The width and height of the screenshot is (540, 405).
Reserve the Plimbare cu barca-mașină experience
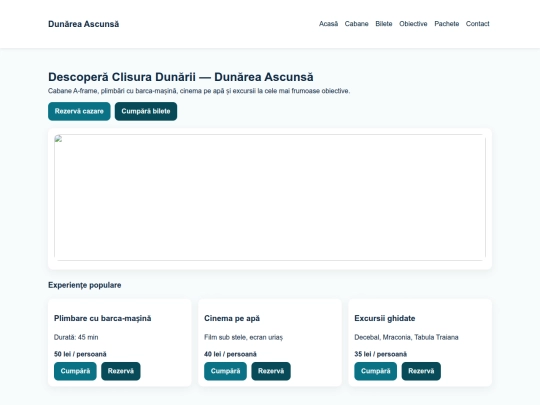pyautogui.click(x=121, y=371)
